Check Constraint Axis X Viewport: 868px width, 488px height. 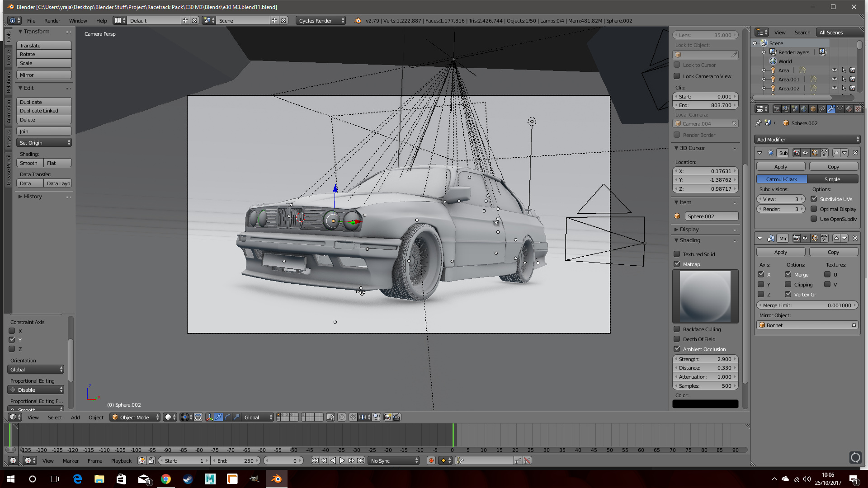tap(12, 331)
